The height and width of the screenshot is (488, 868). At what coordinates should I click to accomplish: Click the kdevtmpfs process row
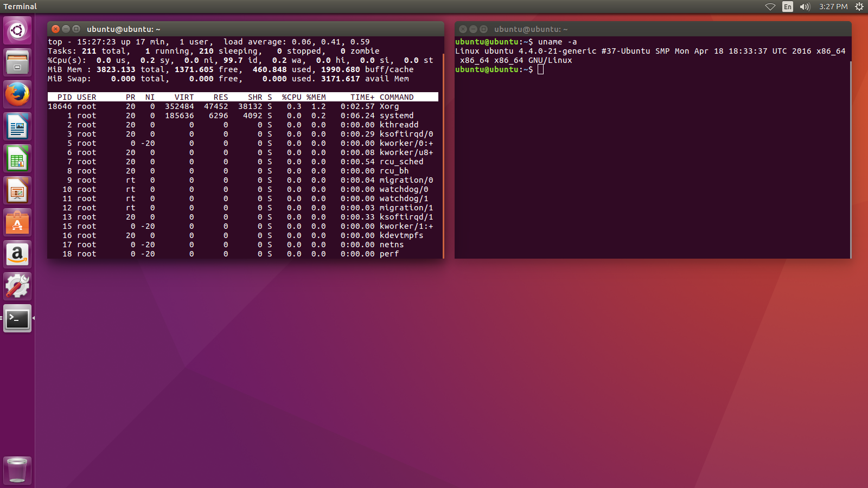click(243, 235)
